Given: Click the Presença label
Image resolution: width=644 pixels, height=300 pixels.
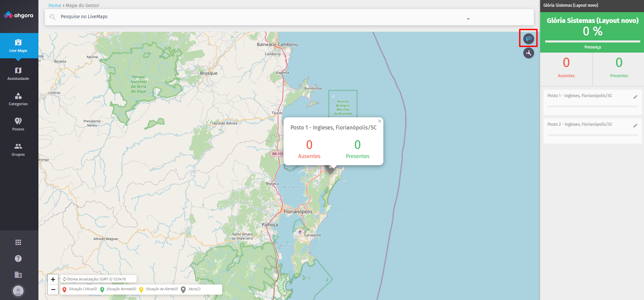Looking at the screenshot, I should click(592, 47).
